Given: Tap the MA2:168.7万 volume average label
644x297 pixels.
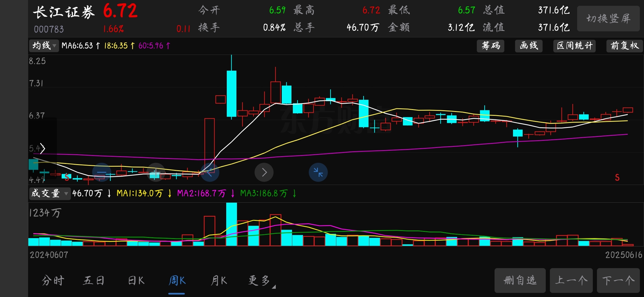Looking at the screenshot, I should [206, 193].
